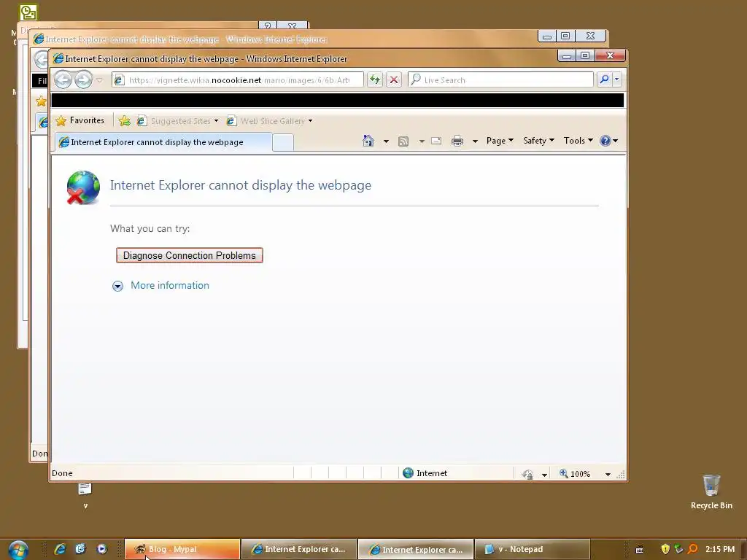Click the IE page icon in address bar

point(120,80)
